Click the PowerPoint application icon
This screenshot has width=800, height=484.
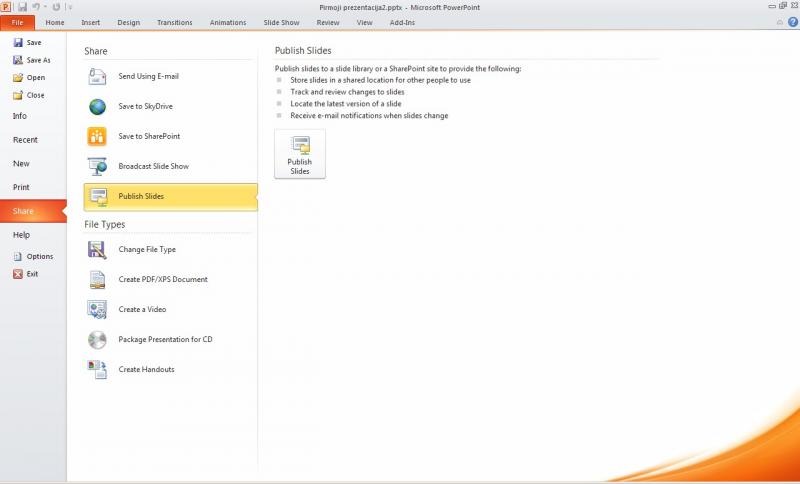pyautogui.click(x=6, y=7)
